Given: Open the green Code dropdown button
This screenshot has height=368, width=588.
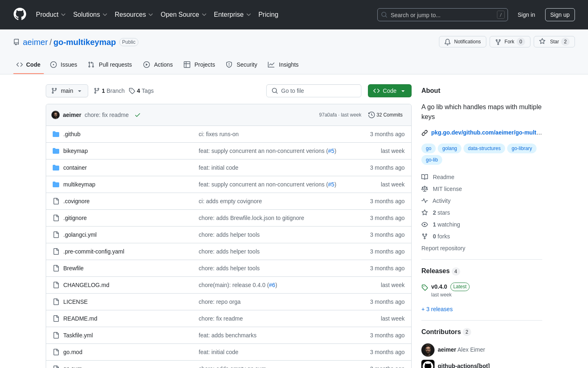Looking at the screenshot, I should pos(390,91).
